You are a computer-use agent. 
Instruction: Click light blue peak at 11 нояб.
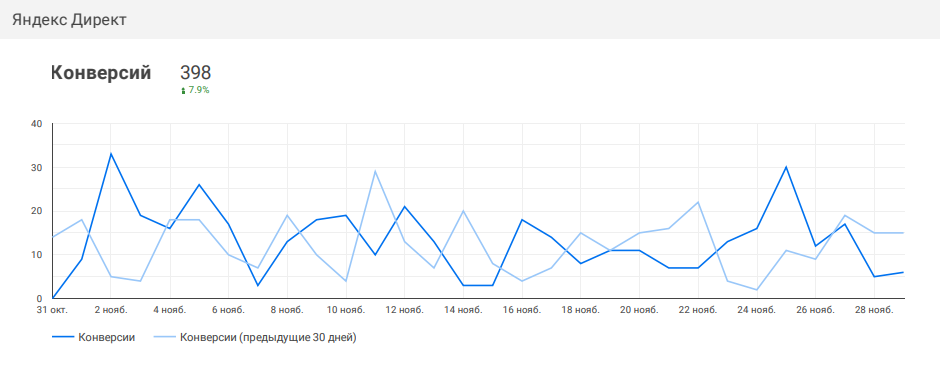point(375,171)
